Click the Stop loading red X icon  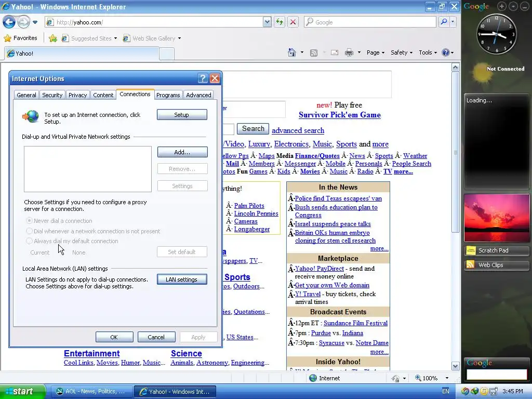pos(293,22)
